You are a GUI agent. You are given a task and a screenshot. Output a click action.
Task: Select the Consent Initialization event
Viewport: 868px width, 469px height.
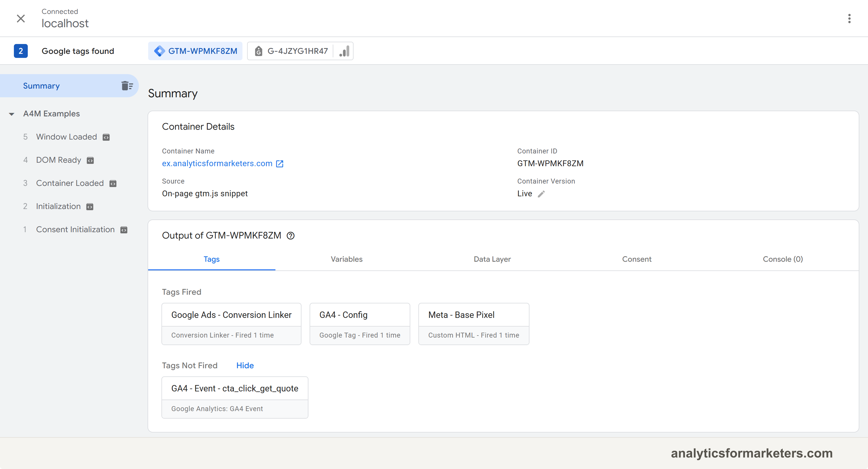[76, 230]
